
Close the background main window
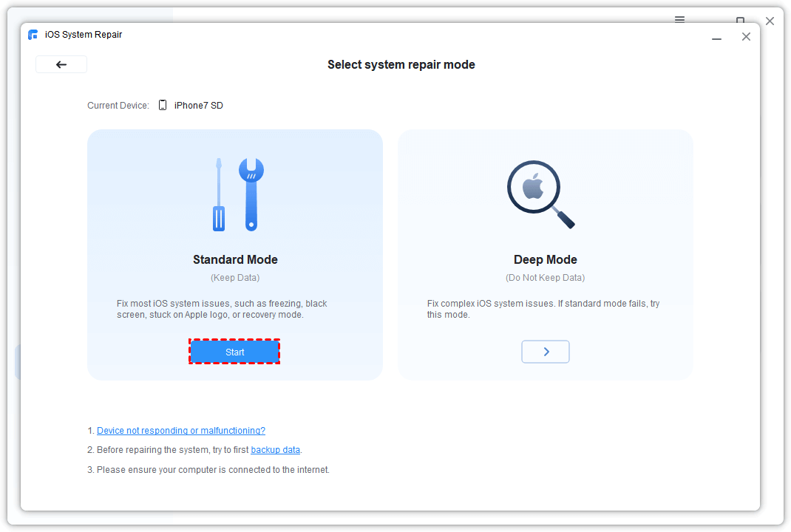770,21
